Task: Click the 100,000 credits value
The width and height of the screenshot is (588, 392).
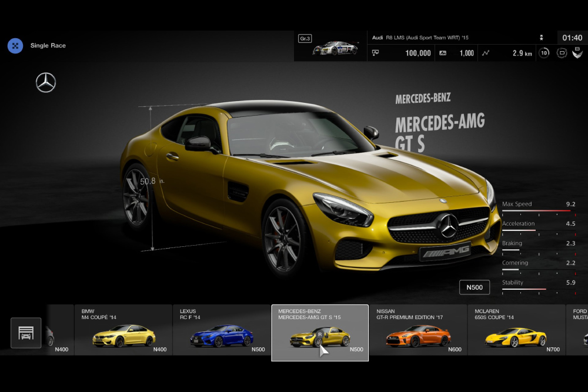Action: [417, 53]
